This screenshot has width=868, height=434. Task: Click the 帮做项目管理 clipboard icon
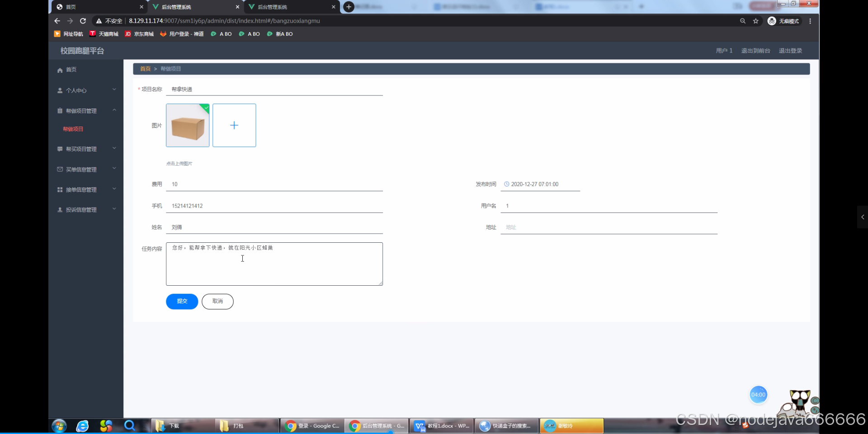tap(60, 111)
